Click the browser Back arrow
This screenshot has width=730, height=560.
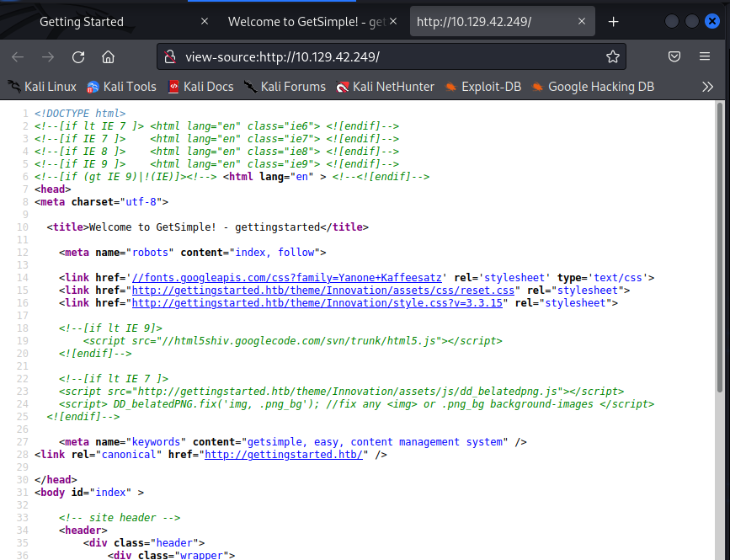(18, 56)
